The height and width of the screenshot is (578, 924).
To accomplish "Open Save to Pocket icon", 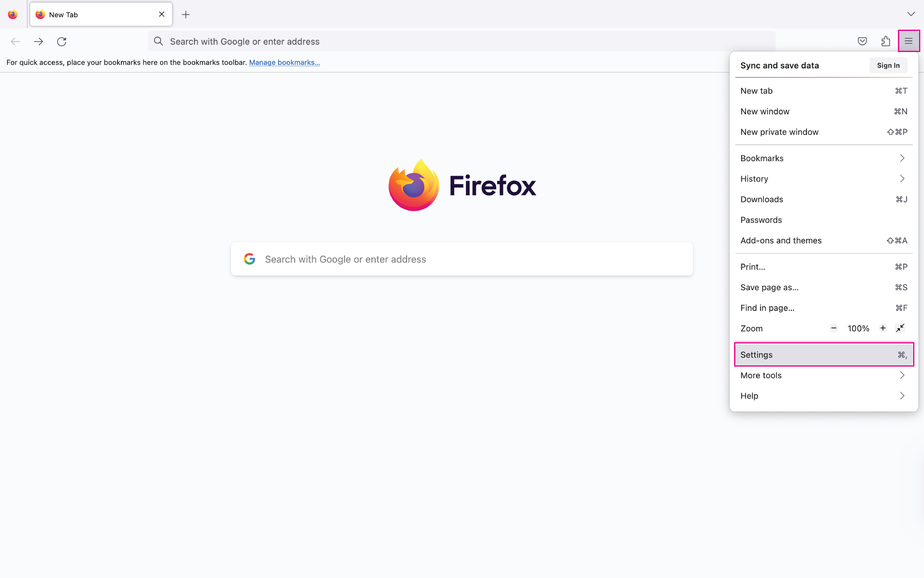I will click(x=862, y=41).
